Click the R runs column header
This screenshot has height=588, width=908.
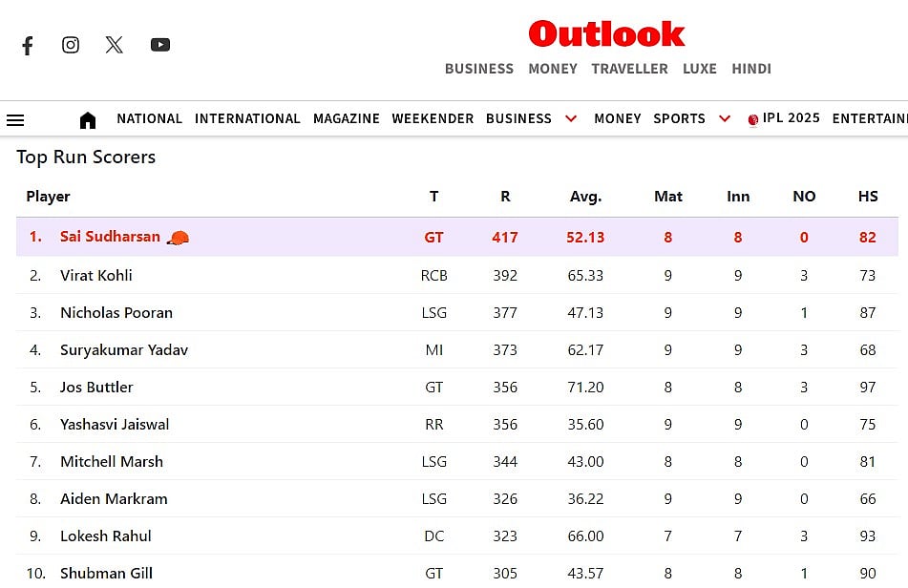coord(505,197)
